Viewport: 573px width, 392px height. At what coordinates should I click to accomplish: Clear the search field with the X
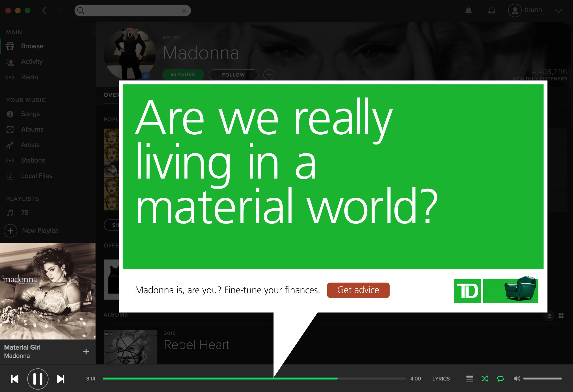pos(184,11)
